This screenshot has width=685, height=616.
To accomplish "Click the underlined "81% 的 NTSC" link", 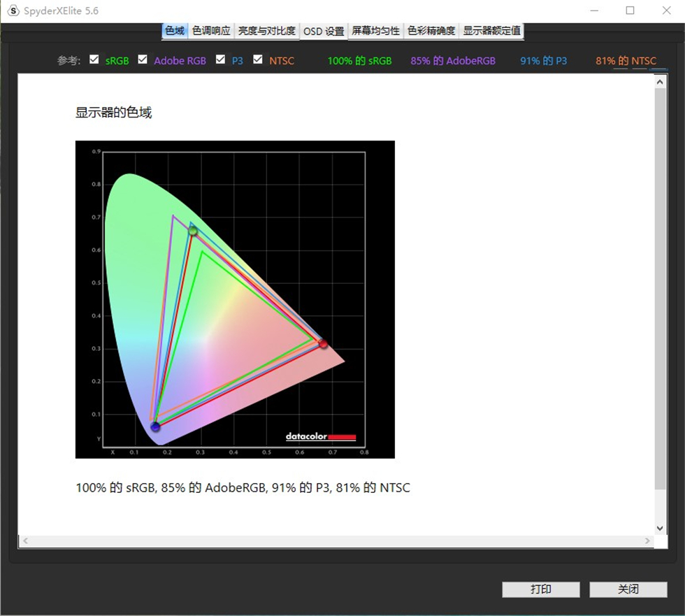I will pyautogui.click(x=626, y=61).
